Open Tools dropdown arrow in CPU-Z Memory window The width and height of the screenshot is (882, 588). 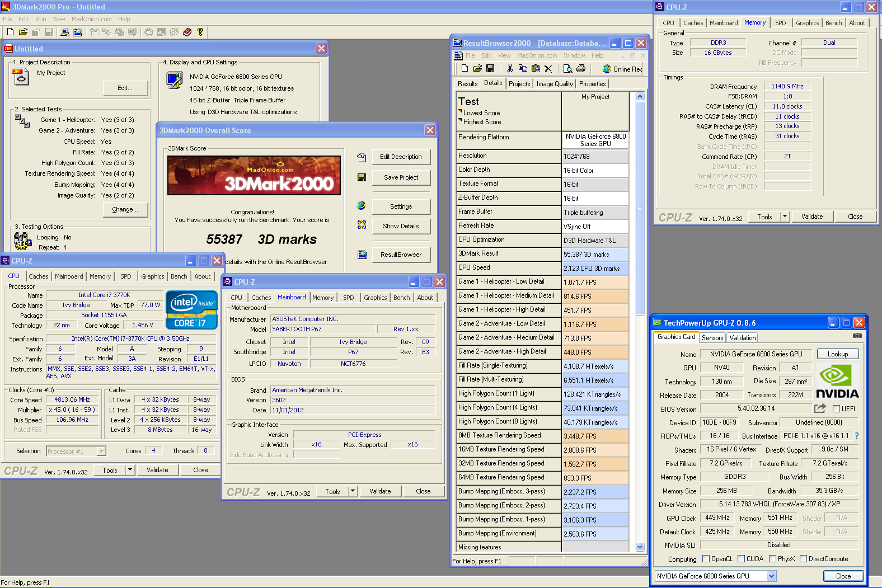(785, 217)
